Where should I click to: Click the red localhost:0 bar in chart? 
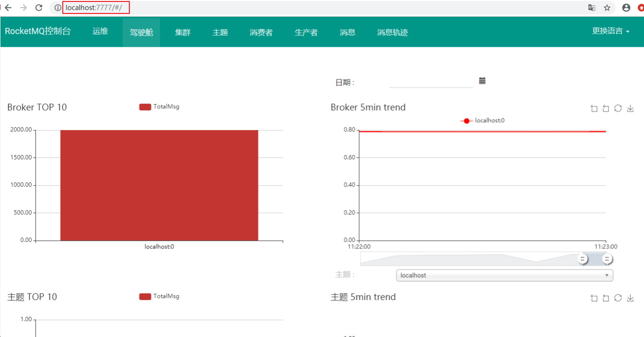pos(159,185)
